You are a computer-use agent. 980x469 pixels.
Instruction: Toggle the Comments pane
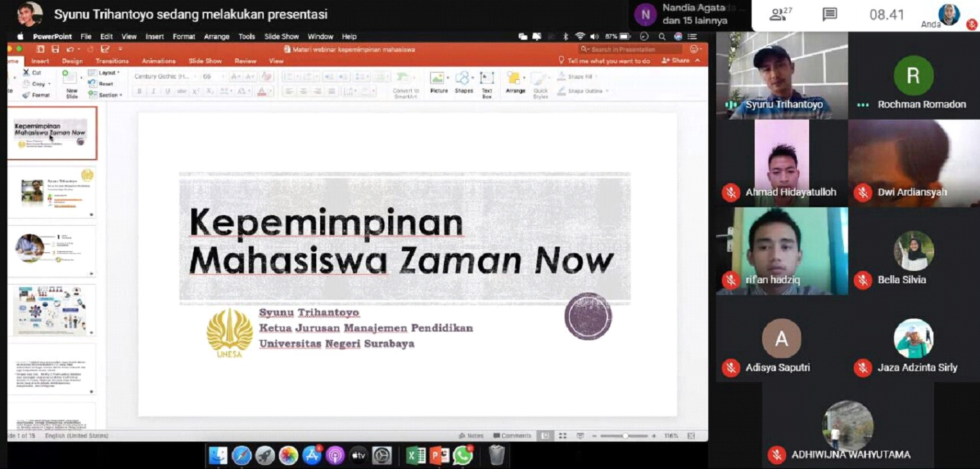pyautogui.click(x=512, y=436)
